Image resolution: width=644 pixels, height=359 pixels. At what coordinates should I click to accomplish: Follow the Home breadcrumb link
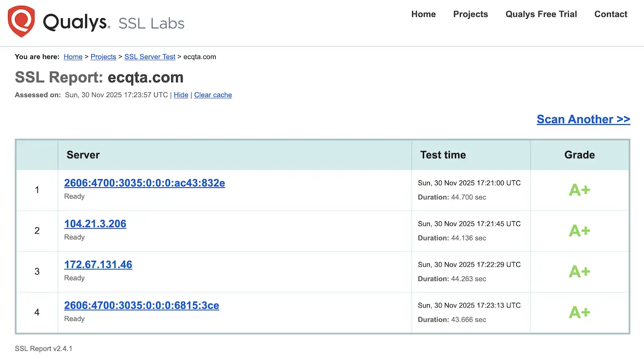coord(73,56)
